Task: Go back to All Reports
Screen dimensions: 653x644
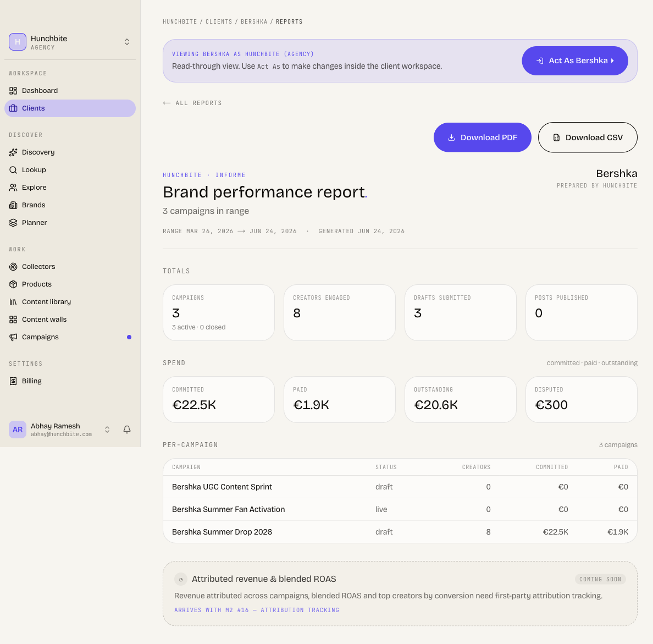Action: [x=192, y=103]
